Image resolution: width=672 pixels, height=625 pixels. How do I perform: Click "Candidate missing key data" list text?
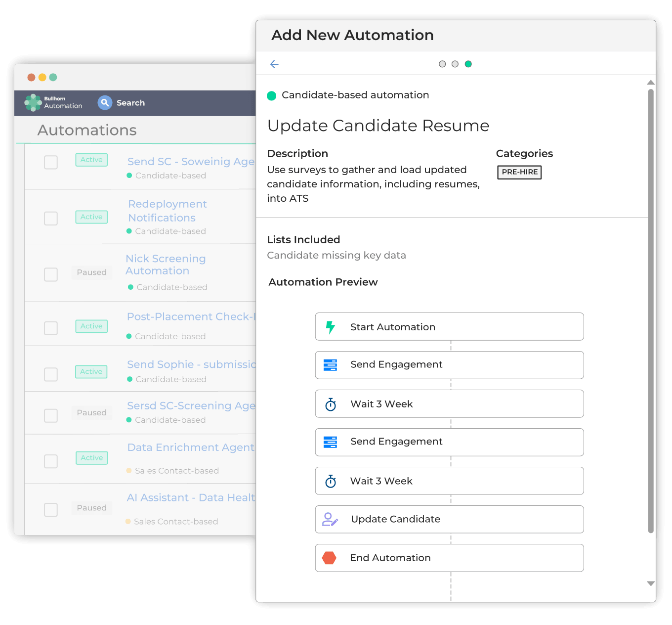tap(336, 256)
